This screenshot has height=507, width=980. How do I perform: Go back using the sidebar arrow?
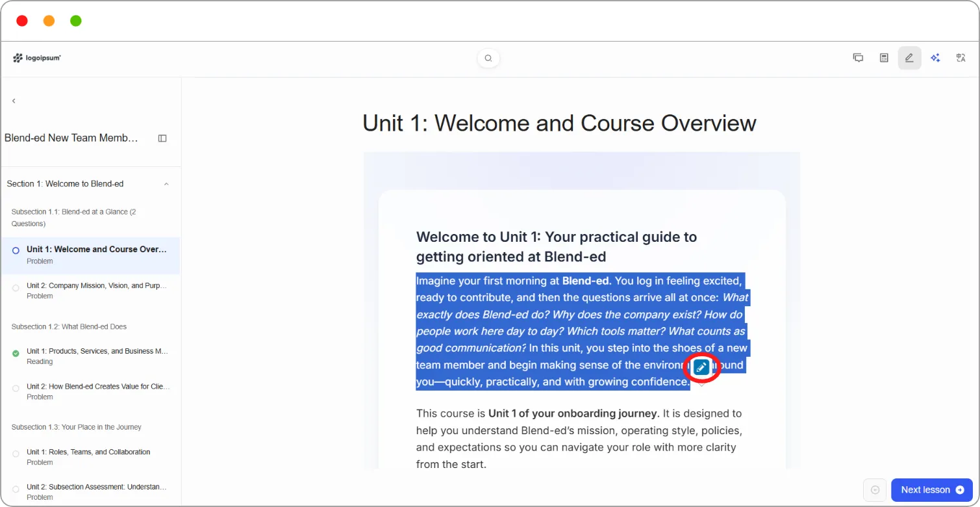(14, 101)
